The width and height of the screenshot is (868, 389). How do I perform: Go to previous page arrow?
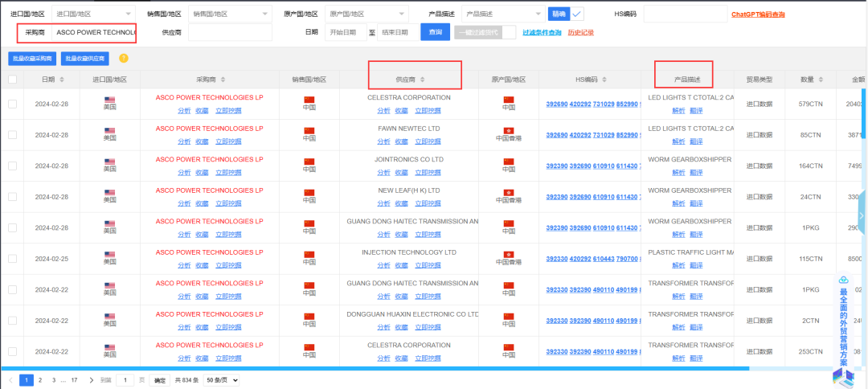tap(10, 380)
